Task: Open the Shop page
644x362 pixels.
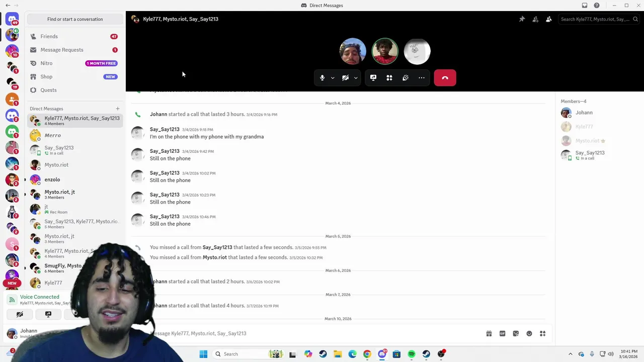Action: pyautogui.click(x=75, y=77)
